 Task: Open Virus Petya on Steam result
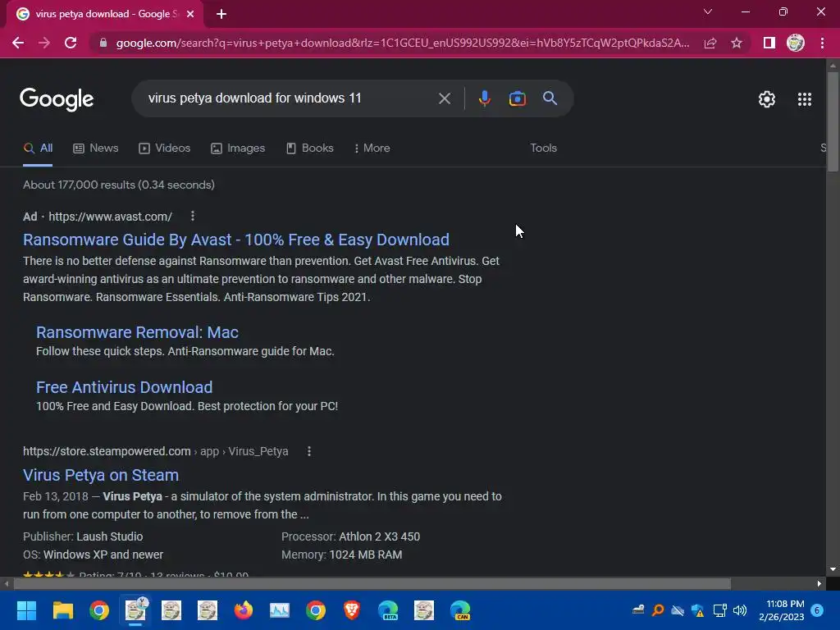pos(101,475)
